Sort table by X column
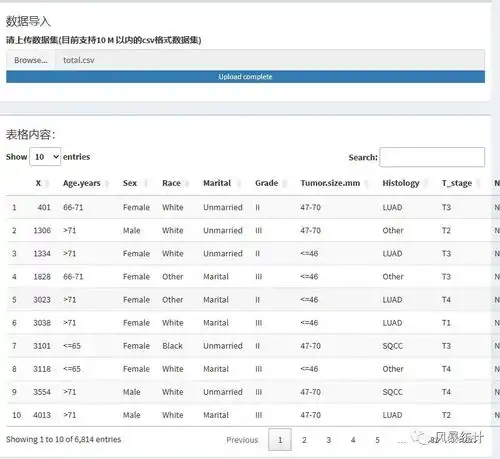The height and width of the screenshot is (459, 500). (38, 183)
